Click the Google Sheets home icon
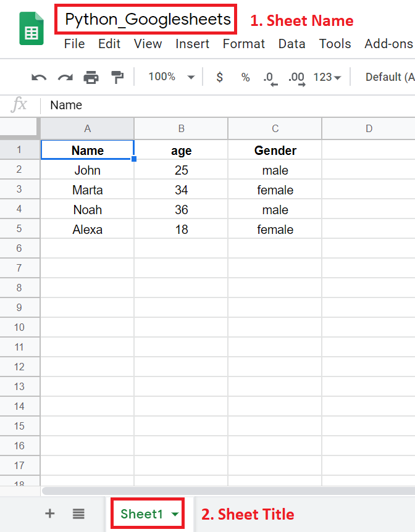 tap(31, 27)
